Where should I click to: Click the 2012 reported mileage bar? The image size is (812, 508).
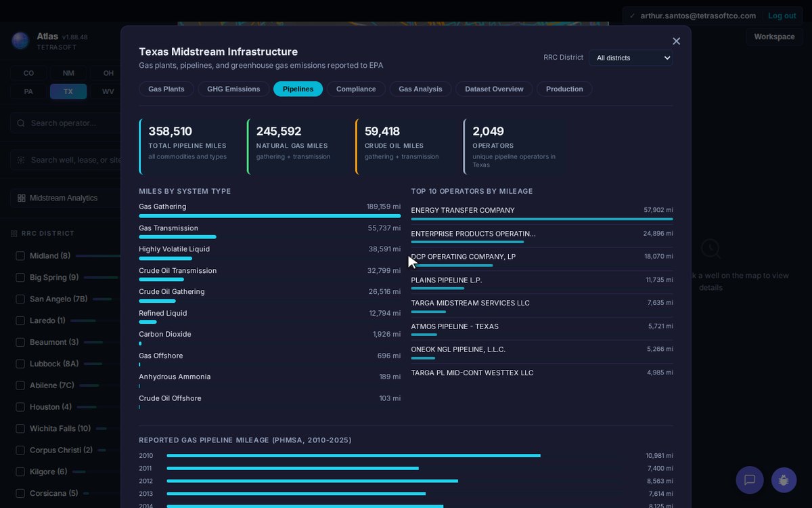coord(313,481)
